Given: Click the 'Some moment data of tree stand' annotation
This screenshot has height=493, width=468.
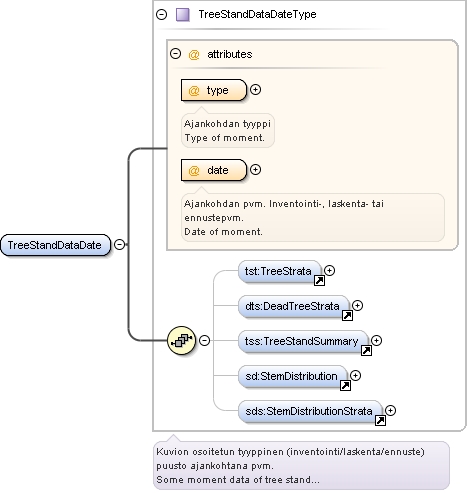Looking at the screenshot, I should pyautogui.click(x=238, y=480).
